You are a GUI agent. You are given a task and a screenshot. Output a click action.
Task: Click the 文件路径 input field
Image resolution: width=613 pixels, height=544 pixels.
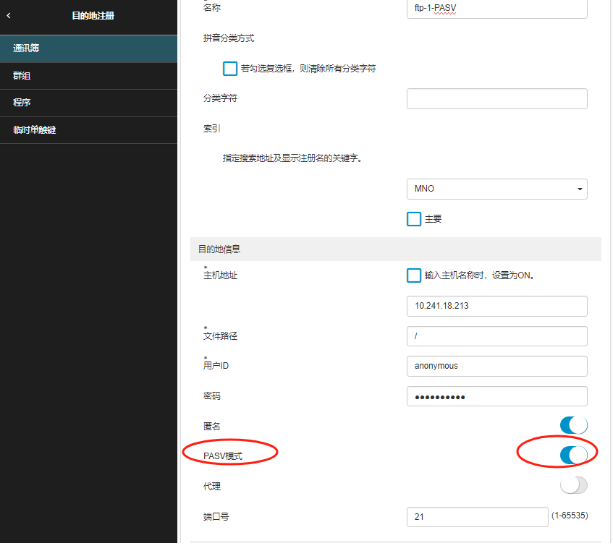coord(496,336)
